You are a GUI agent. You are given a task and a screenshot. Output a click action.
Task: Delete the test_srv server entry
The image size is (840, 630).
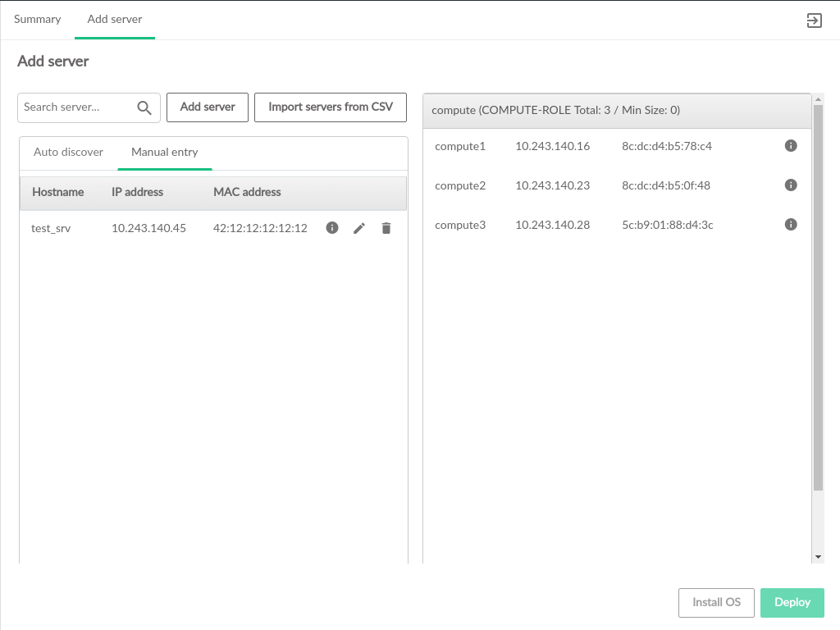(x=386, y=228)
